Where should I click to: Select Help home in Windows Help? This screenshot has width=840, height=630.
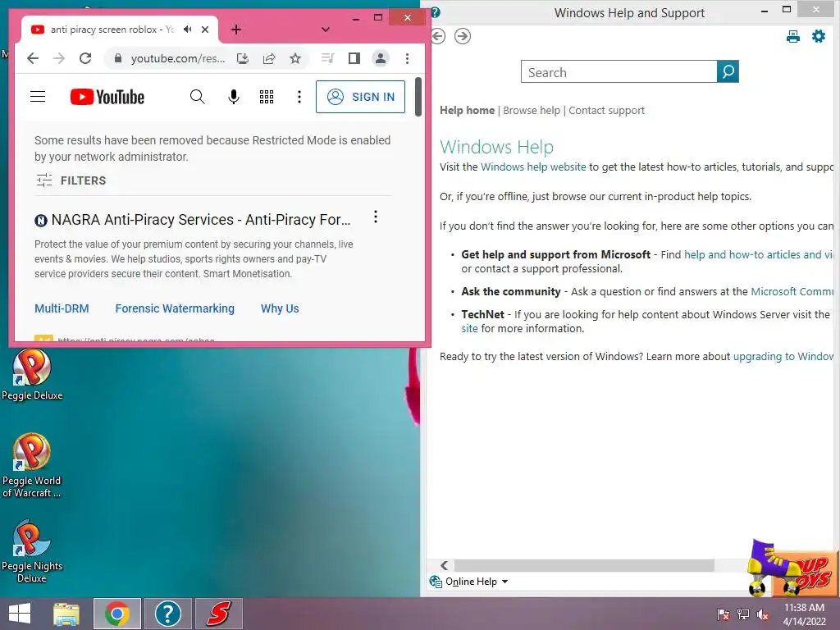467,111
